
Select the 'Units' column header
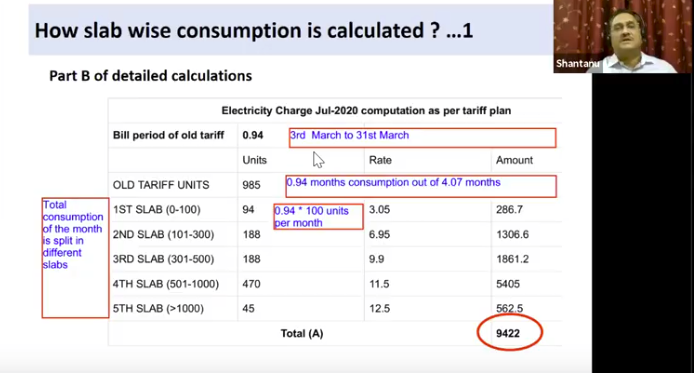[x=254, y=160]
